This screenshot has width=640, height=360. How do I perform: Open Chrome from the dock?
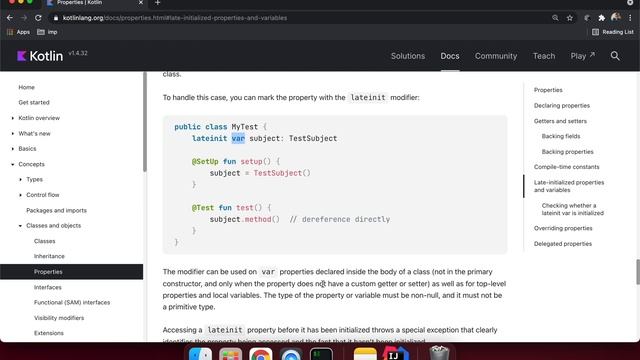pos(261,354)
